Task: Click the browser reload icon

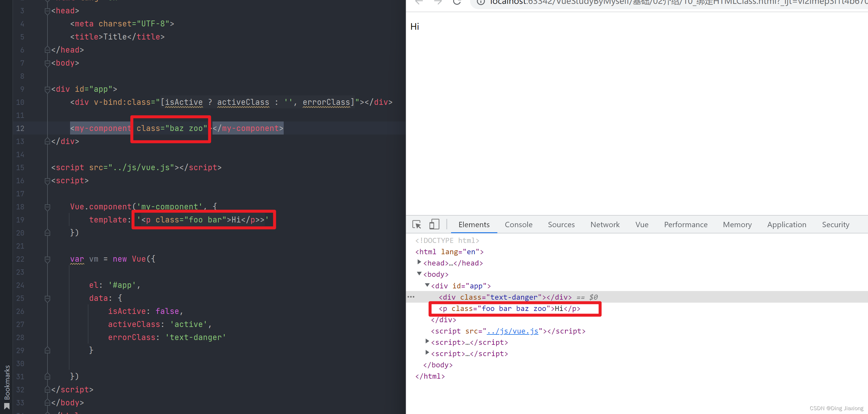Action: (457, 2)
